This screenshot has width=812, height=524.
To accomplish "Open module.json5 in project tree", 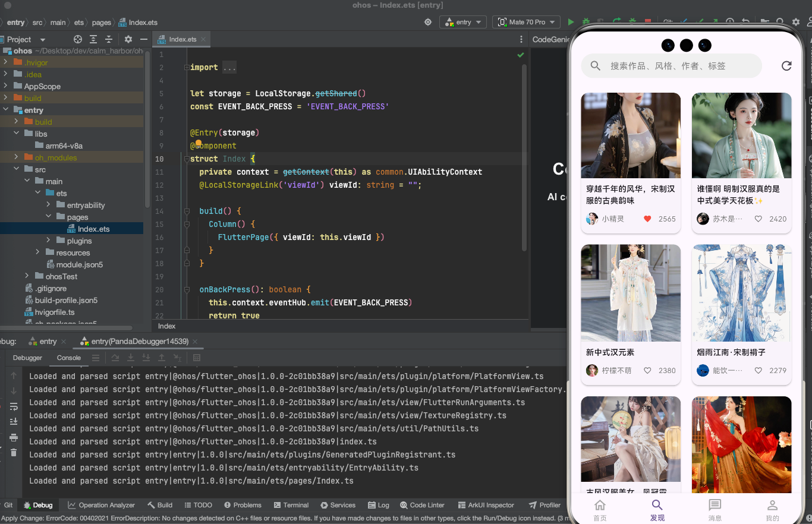I will tap(74, 264).
